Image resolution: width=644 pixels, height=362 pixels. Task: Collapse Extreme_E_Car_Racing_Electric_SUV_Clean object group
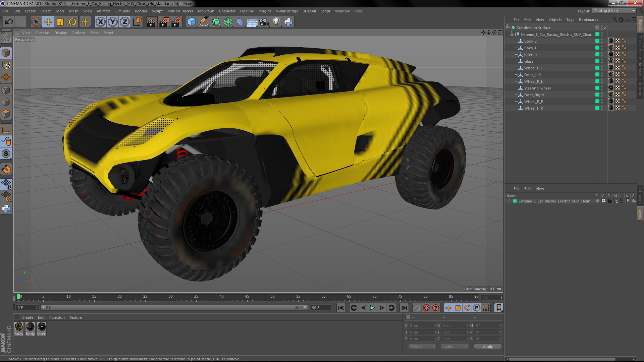coord(512,35)
